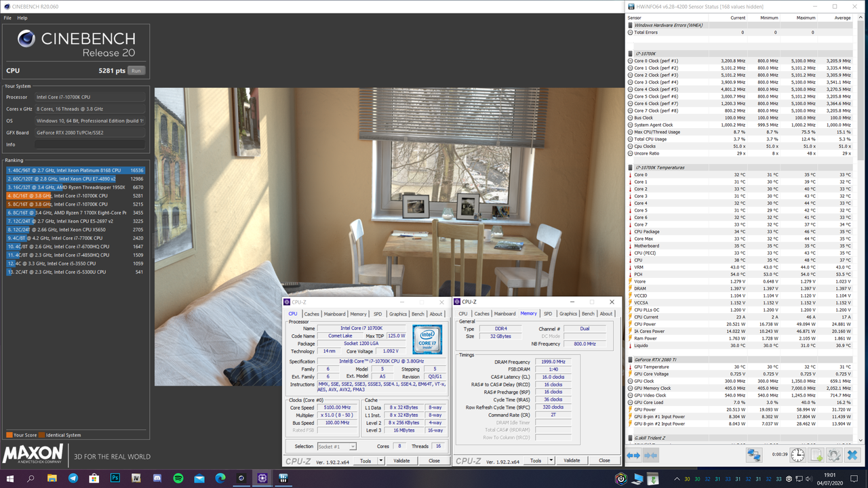Start report logging via page-plus icon in HWiNFO
Viewport: 868px width, 488px height.
coord(815,455)
